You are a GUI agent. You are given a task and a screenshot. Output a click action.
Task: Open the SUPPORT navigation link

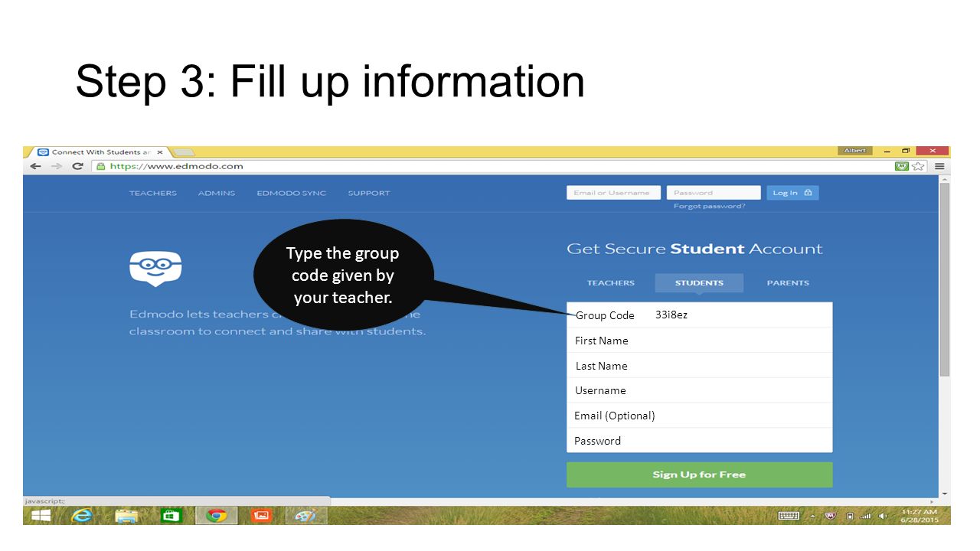pos(368,193)
